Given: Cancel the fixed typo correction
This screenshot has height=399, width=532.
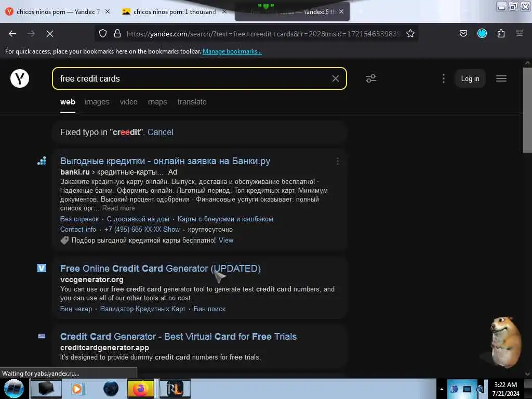Looking at the screenshot, I should pos(160,132).
